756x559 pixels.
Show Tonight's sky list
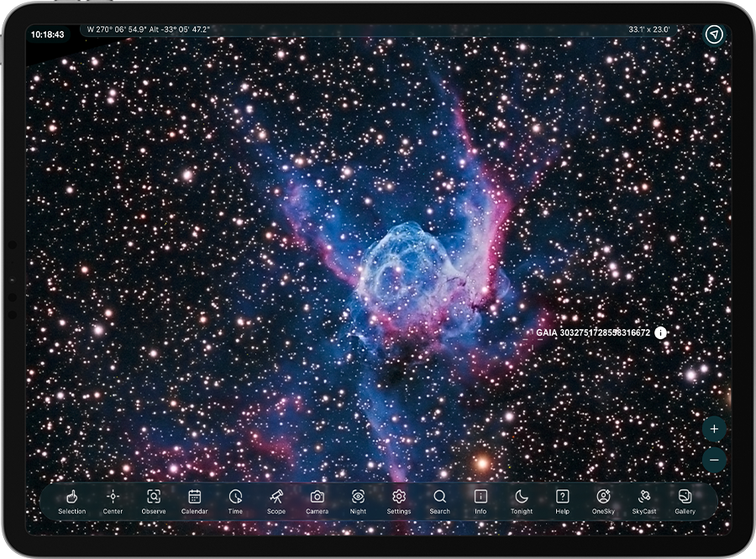click(x=522, y=500)
